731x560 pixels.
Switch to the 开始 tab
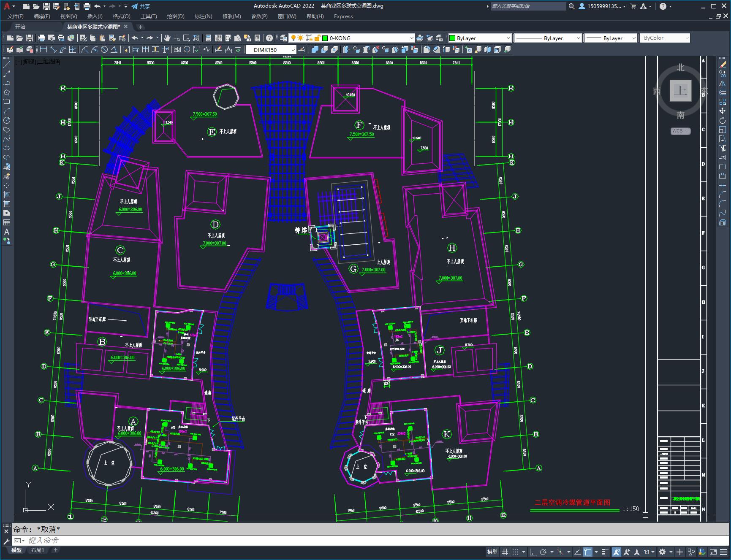[x=20, y=27]
